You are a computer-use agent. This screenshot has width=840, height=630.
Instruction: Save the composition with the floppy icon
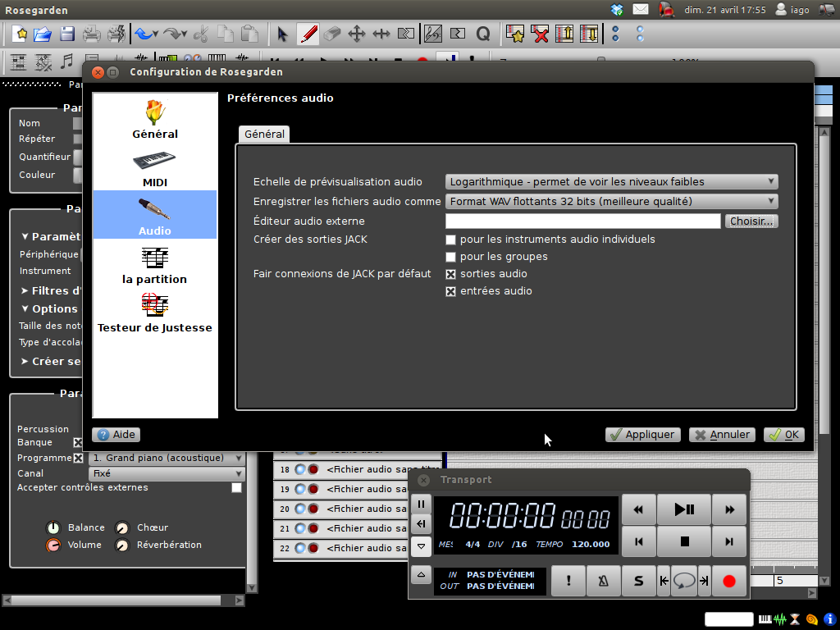point(67,34)
